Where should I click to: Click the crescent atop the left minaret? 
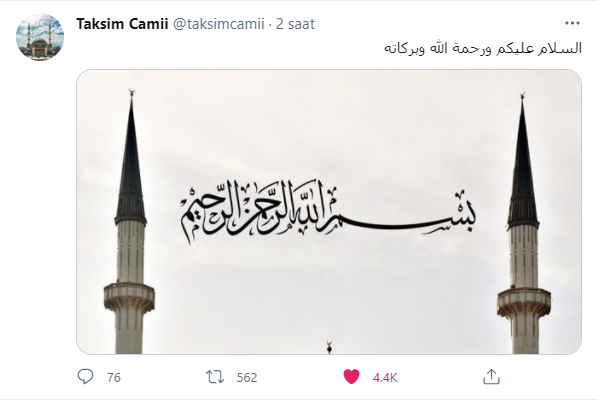click(x=132, y=93)
